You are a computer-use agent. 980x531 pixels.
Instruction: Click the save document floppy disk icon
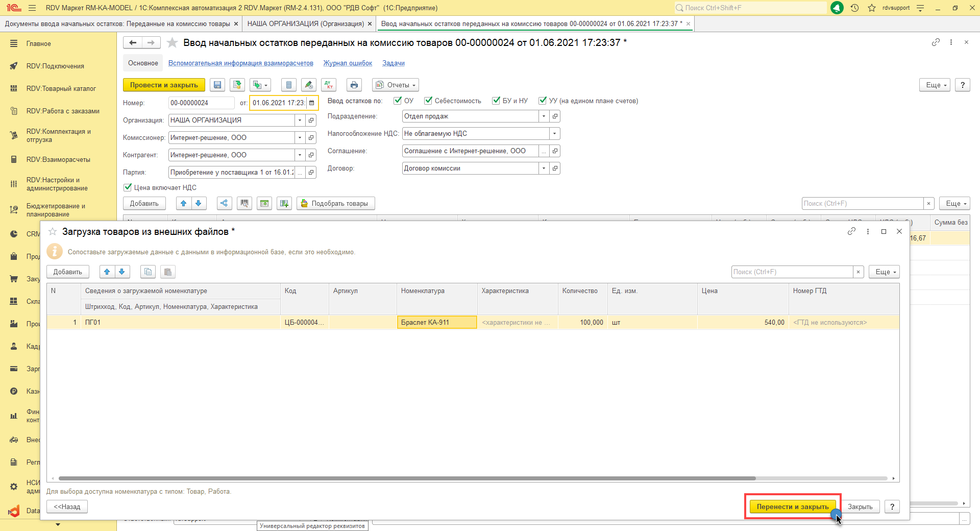(217, 85)
